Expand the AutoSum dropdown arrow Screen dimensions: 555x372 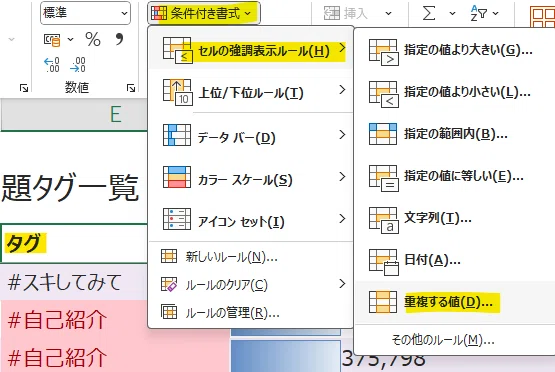tap(452, 13)
